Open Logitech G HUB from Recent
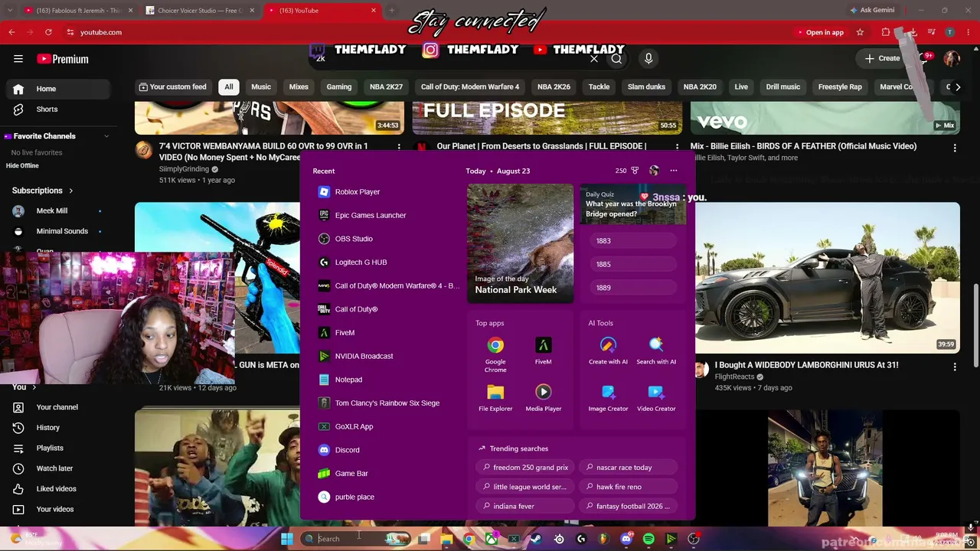The width and height of the screenshot is (980, 551). coord(361,262)
